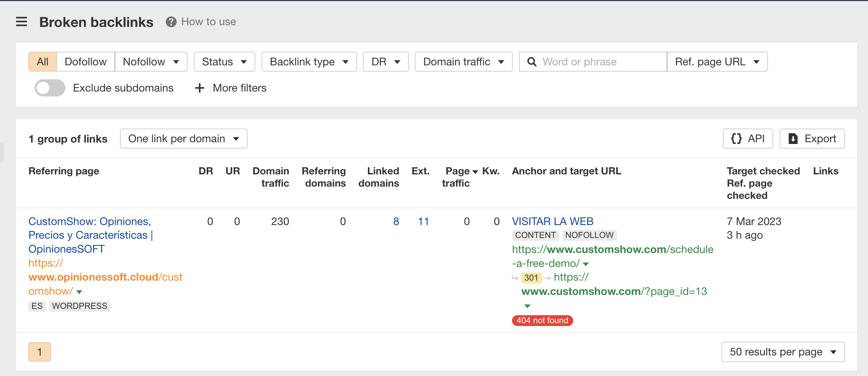Screen dimensions: 868x376
Task: Open the Ref. page URL dropdown
Action: click(717, 62)
